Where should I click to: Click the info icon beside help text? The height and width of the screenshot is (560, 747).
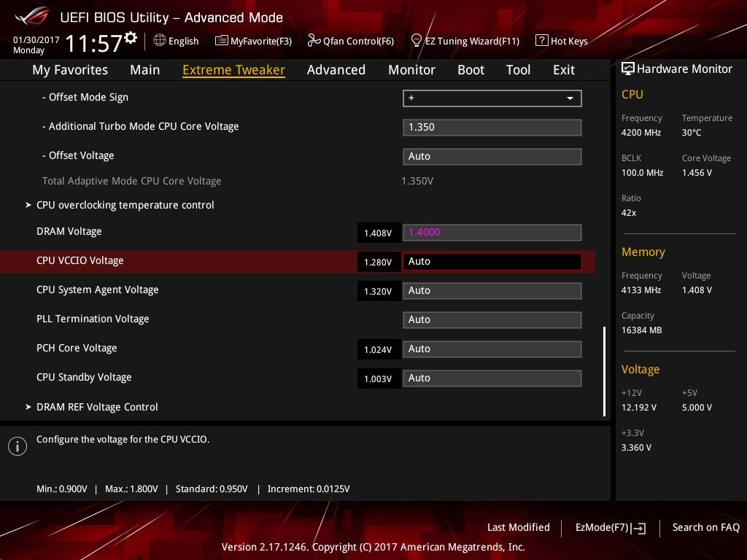point(18,446)
